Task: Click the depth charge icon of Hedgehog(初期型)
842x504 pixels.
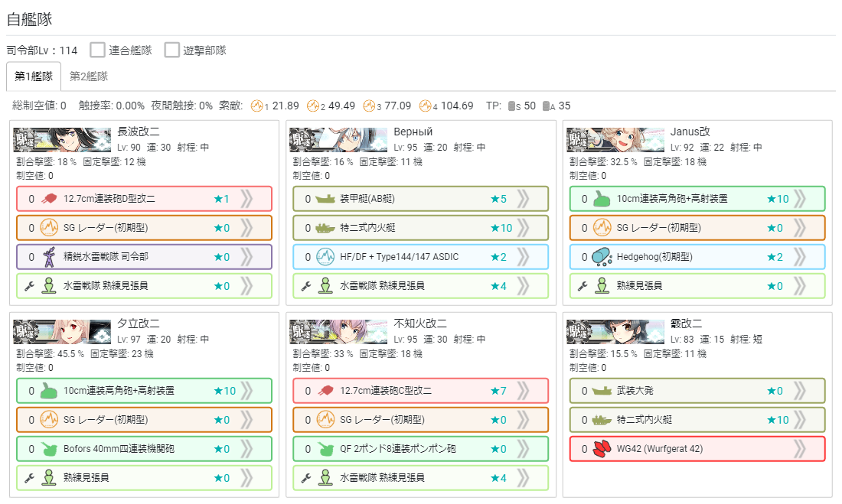Action: pos(602,257)
